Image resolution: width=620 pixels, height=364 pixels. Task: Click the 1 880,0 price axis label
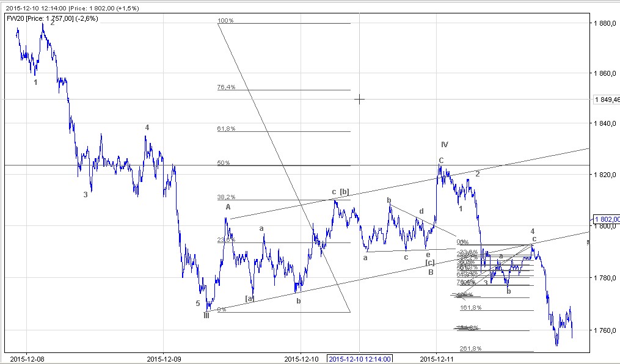point(605,23)
